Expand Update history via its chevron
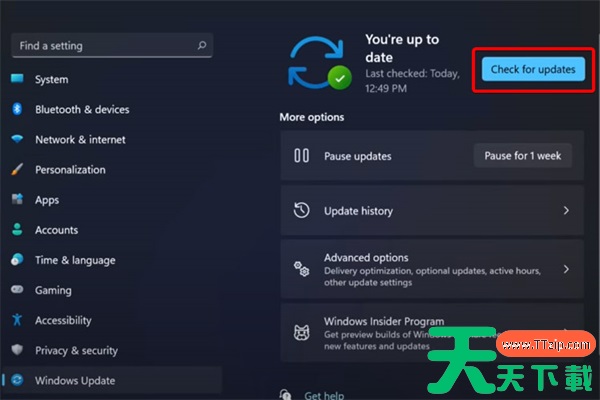 click(x=566, y=210)
